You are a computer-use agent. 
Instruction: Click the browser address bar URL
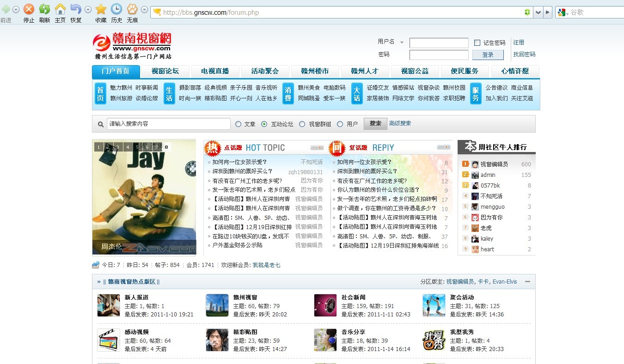coord(211,12)
